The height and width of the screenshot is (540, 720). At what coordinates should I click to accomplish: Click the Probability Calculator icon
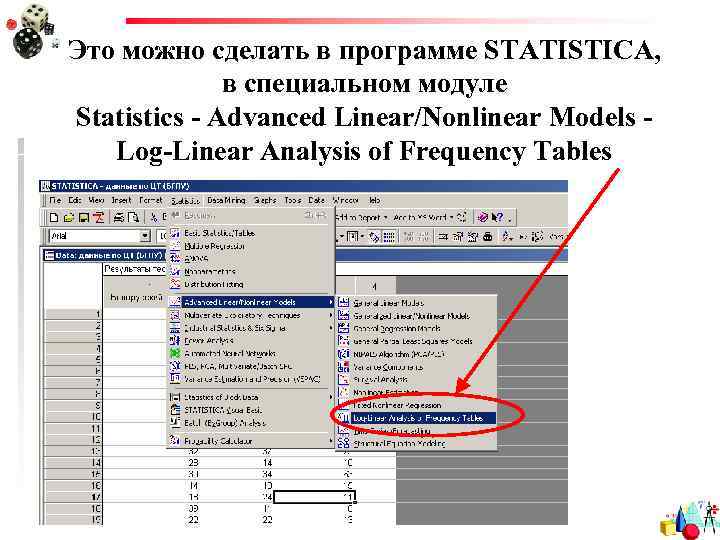click(x=175, y=441)
